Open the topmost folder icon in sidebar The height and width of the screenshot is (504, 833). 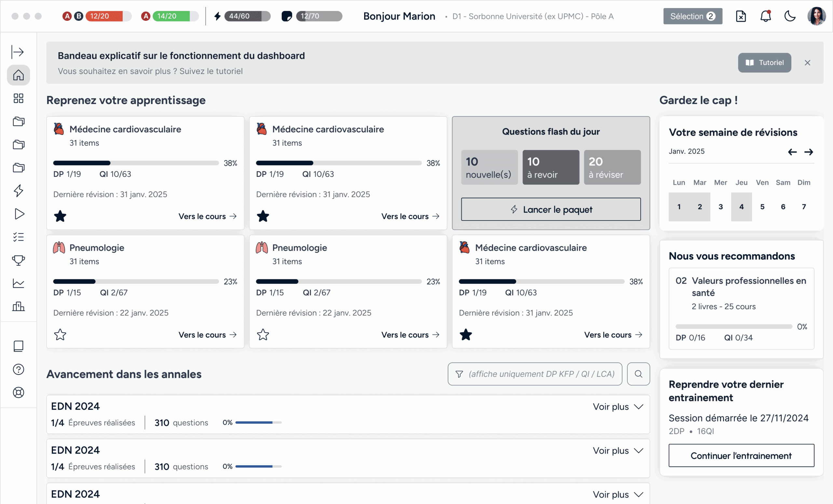click(x=18, y=121)
